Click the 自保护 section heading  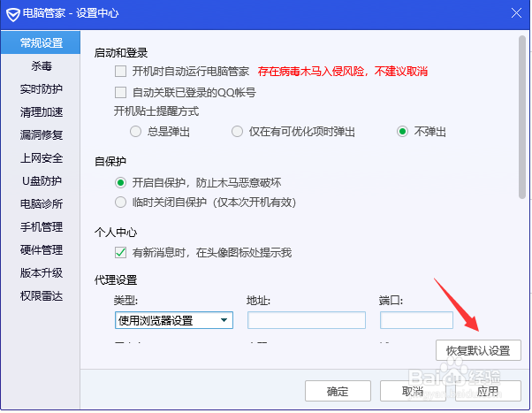click(x=110, y=161)
